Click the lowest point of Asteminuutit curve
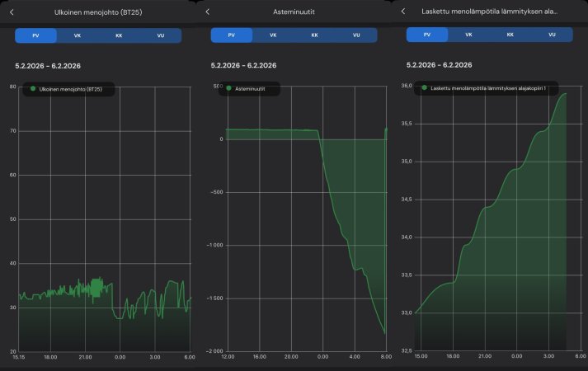Image resolution: width=588 pixels, height=371 pixels. (x=384, y=332)
